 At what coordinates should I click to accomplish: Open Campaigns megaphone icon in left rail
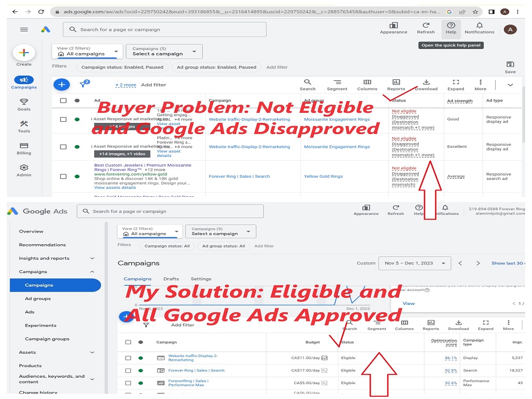pos(24,80)
